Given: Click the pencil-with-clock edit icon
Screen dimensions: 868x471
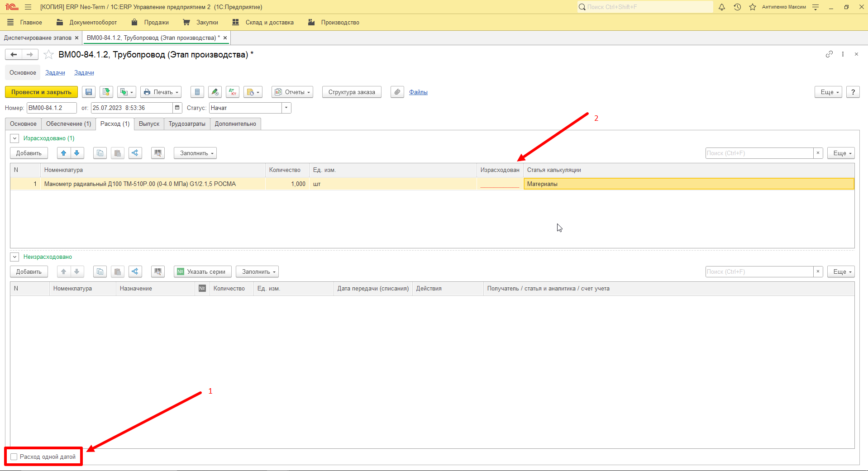Looking at the screenshot, I should pyautogui.click(x=215, y=92).
